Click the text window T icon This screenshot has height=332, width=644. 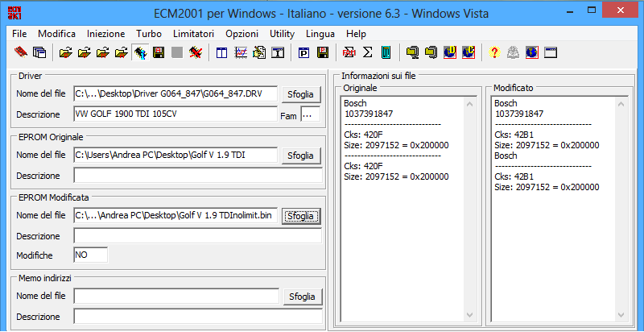pos(278,52)
